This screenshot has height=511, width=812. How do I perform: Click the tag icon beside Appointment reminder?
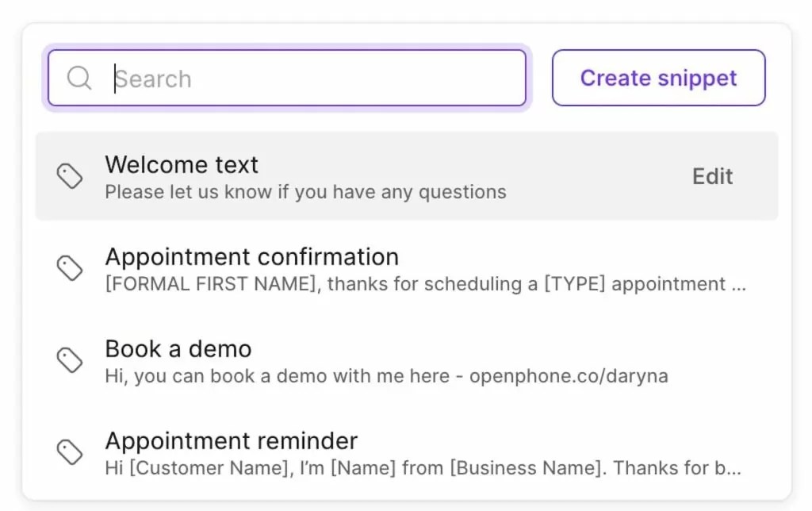[70, 452]
